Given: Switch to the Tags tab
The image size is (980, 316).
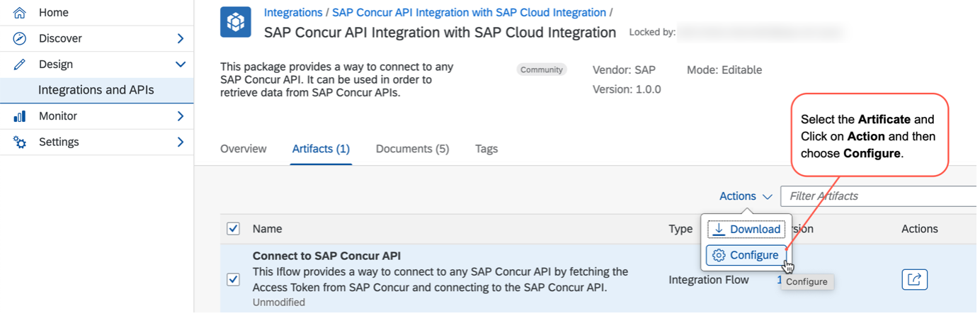Looking at the screenshot, I should [x=486, y=149].
